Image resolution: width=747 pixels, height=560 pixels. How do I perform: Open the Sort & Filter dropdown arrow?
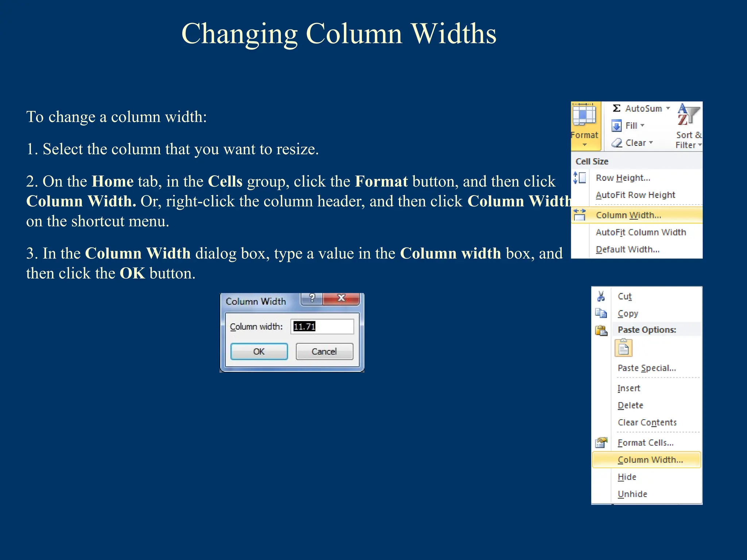(x=700, y=145)
